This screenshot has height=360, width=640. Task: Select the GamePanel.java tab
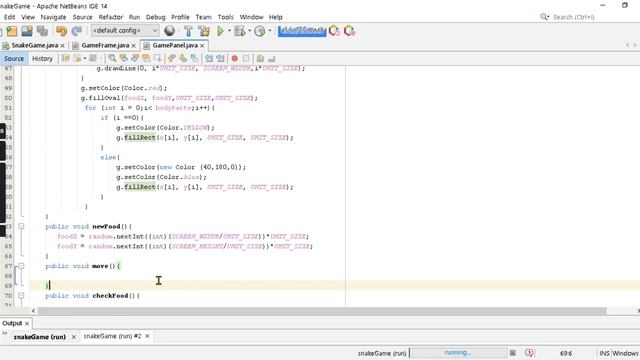click(175, 45)
